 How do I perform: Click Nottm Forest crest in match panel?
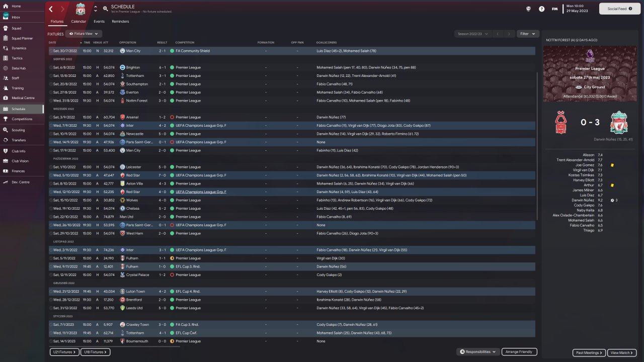click(x=560, y=123)
